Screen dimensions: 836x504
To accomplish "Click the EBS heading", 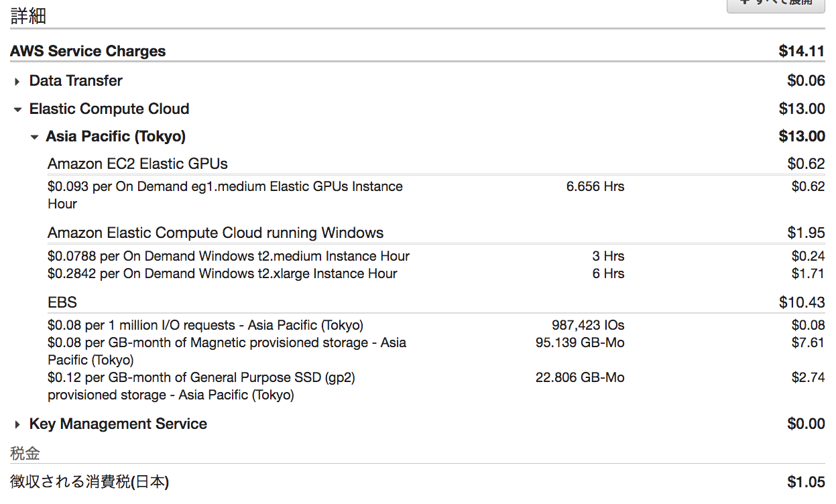I will [62, 303].
